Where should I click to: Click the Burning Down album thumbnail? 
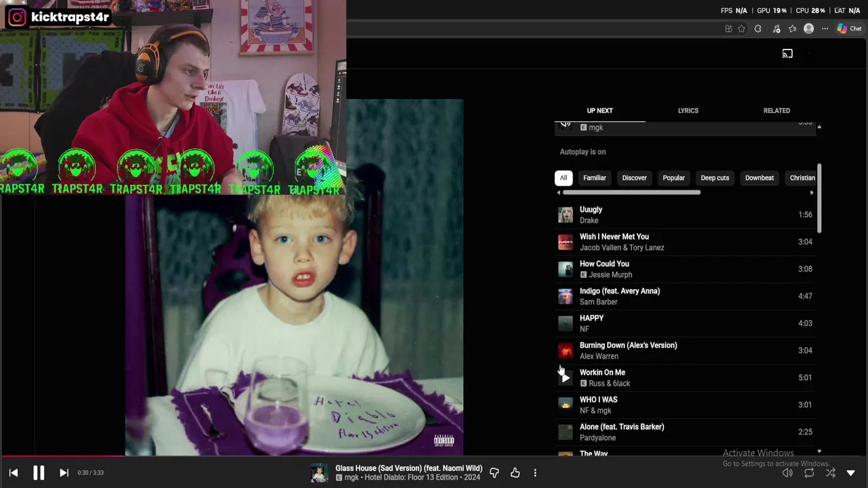pyautogui.click(x=566, y=350)
